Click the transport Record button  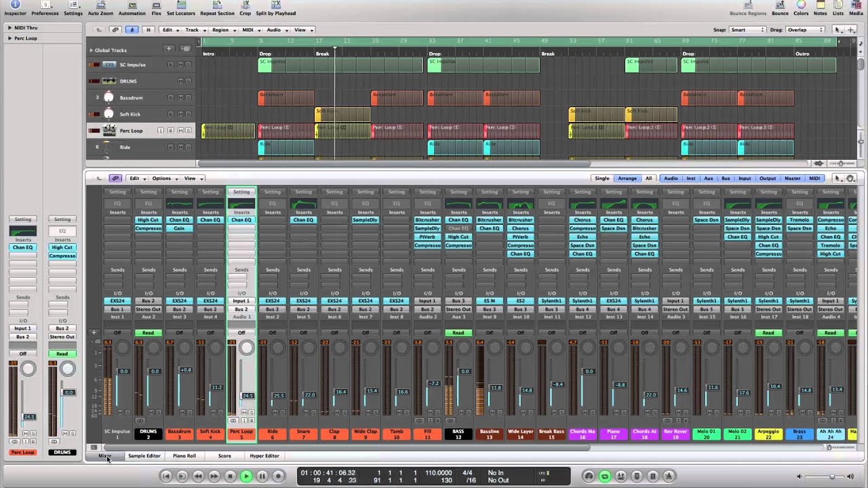click(x=278, y=476)
